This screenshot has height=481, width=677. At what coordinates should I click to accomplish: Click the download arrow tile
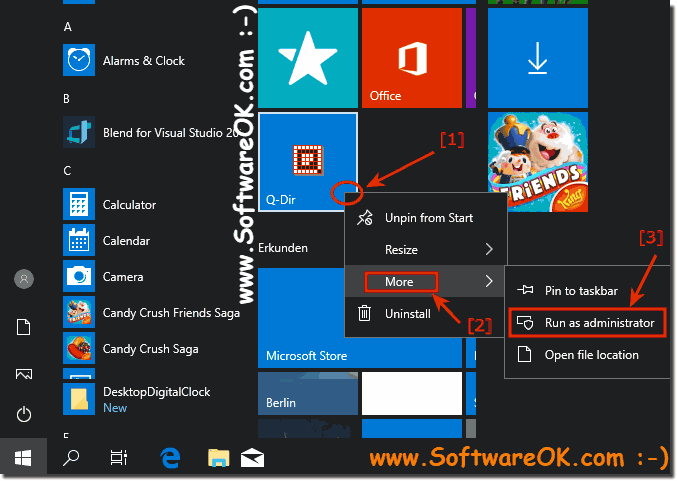[538, 58]
